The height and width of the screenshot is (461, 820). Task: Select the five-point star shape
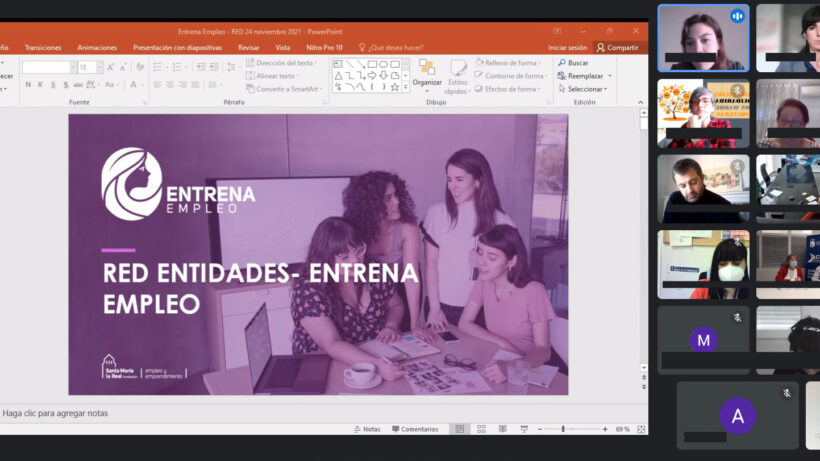pos(395,87)
